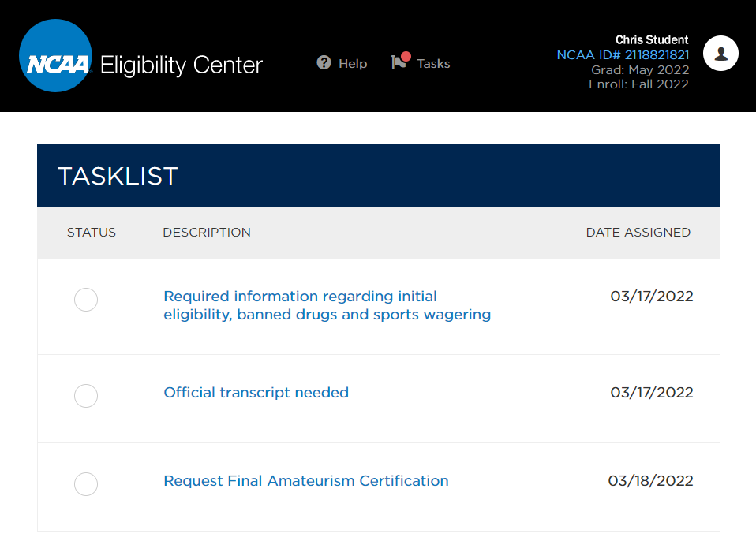Click the DATE ASSIGNED column header

[x=638, y=232]
